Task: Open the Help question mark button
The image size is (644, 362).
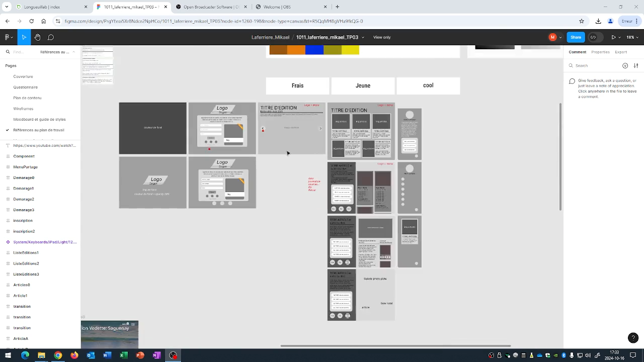Action: (633, 338)
